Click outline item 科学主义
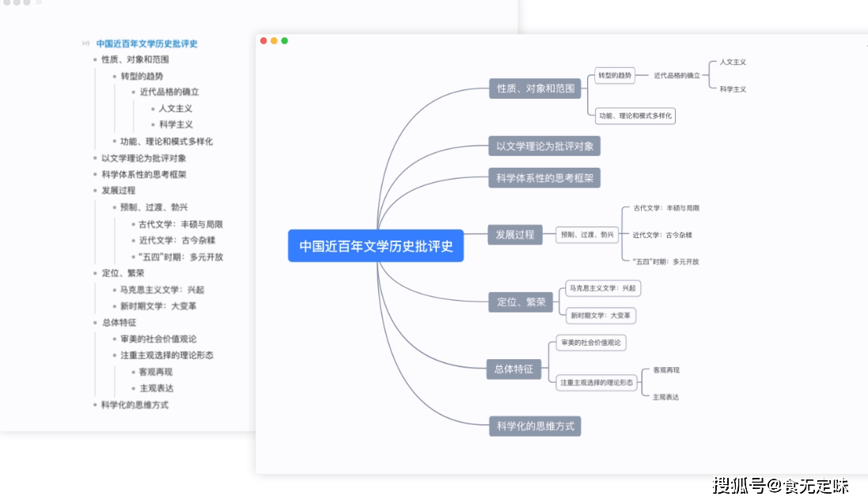 click(176, 125)
